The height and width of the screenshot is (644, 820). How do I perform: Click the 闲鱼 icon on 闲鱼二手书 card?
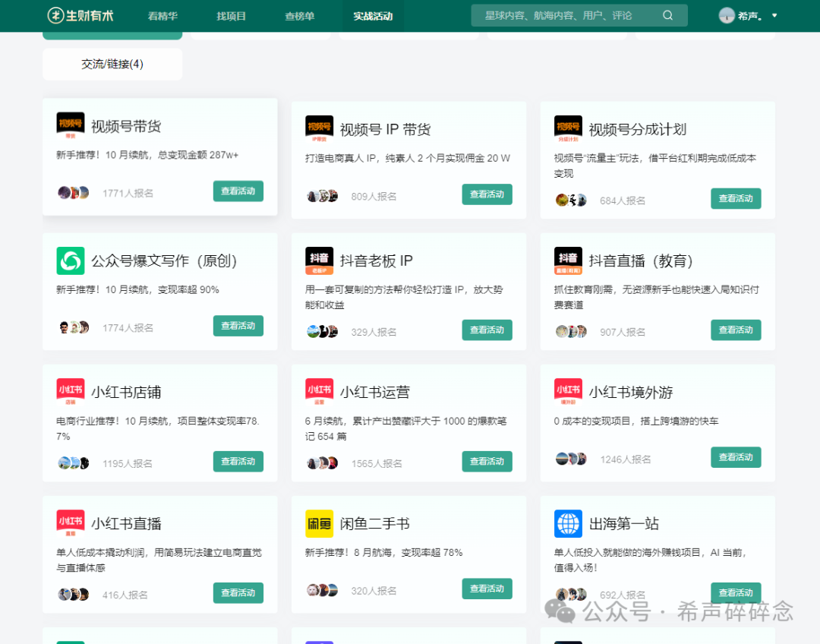click(x=320, y=523)
